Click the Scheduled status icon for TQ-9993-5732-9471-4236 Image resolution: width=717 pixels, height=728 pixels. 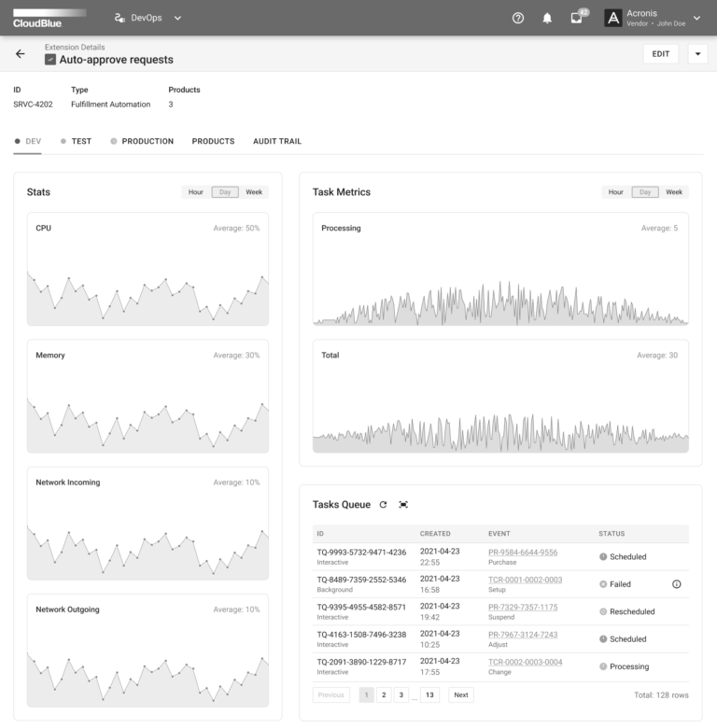tap(603, 556)
